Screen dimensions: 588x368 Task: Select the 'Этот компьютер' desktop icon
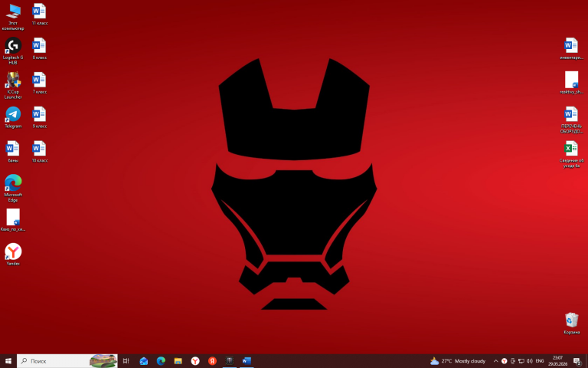click(x=13, y=17)
